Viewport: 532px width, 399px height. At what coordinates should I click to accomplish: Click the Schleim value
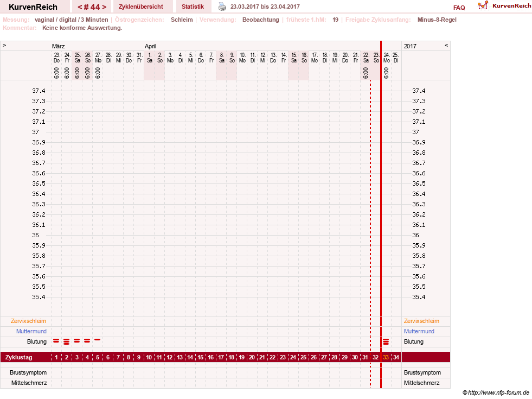tap(182, 20)
